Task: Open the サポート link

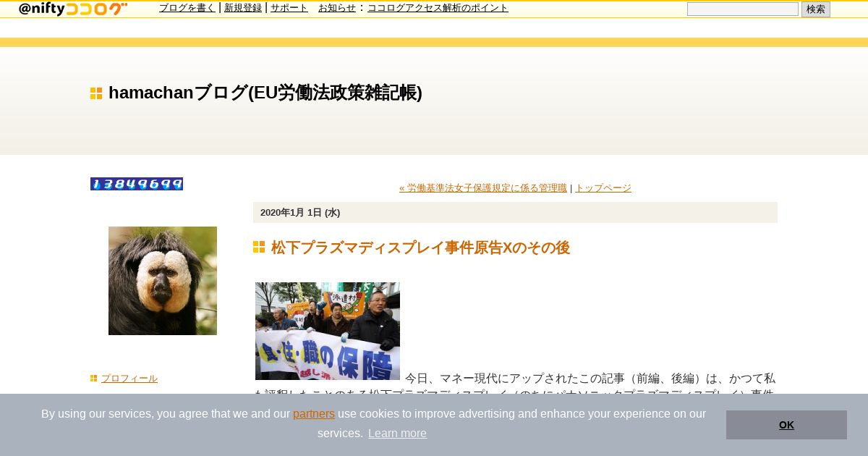Action: 289,8
